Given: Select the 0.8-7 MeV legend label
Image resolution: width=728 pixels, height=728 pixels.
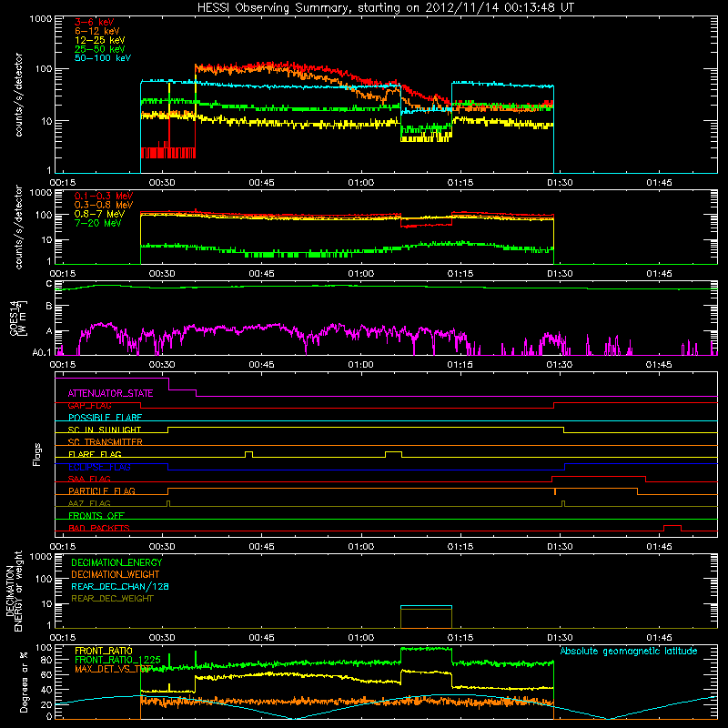Looking at the screenshot, I should coord(99,214).
